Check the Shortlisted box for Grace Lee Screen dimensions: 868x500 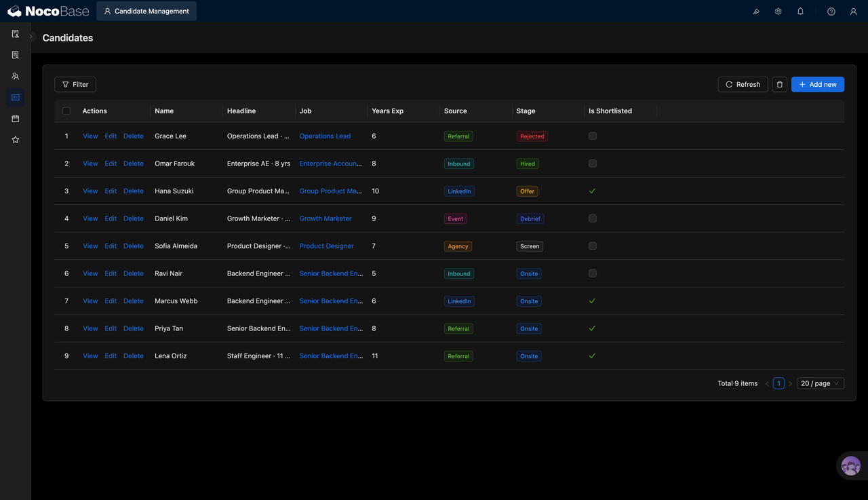click(x=593, y=136)
